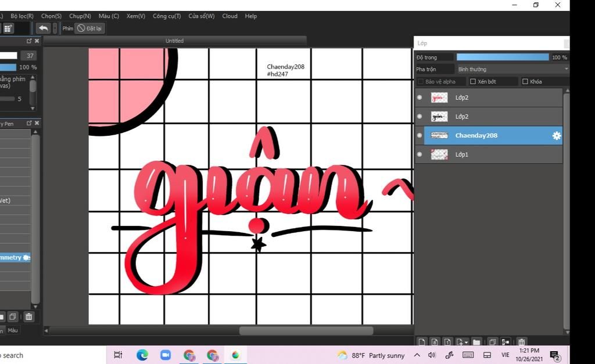Hide the second Lớp2 layer with black thumbnail

point(420,117)
